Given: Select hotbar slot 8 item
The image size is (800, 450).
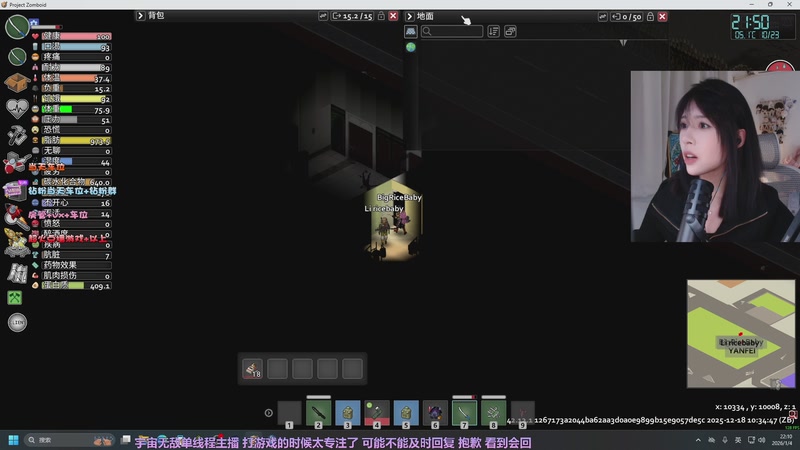Looking at the screenshot, I should pos(493,413).
